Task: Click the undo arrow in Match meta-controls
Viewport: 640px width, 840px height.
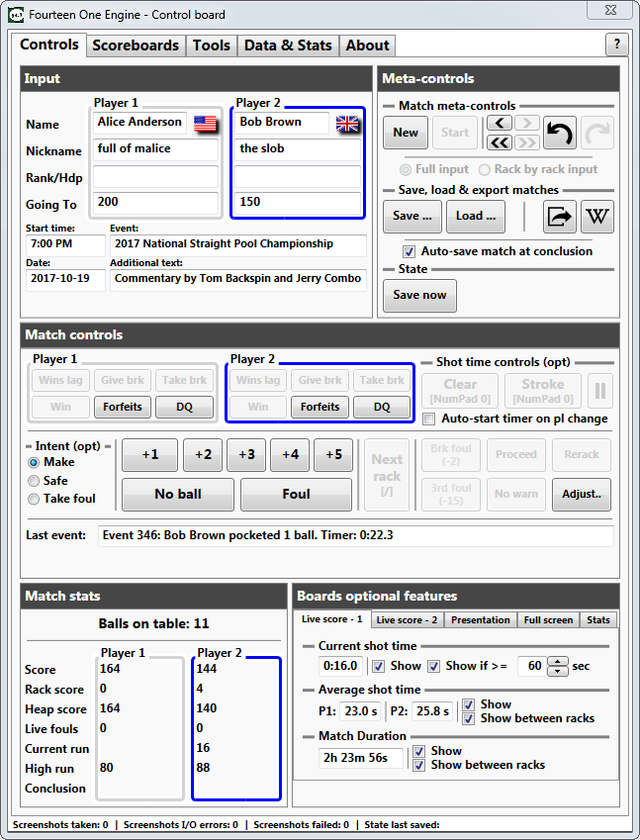Action: [560, 133]
